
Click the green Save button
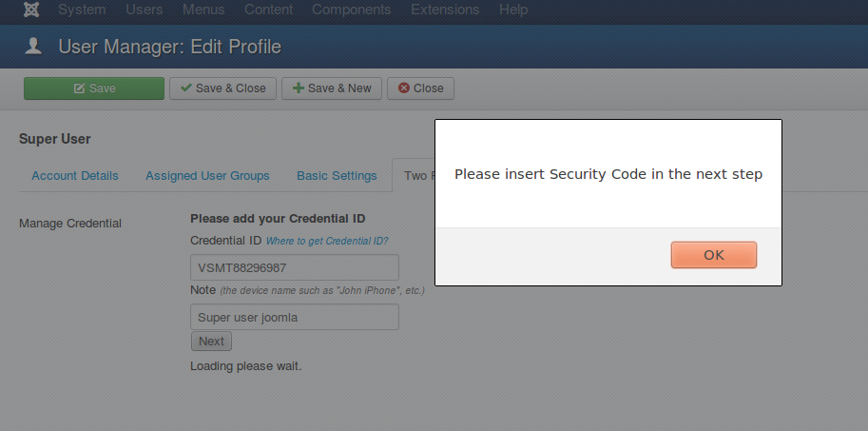pos(94,88)
